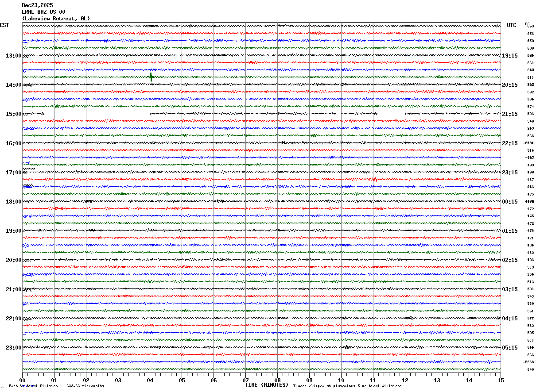Click the green spike near minute 04
Viewport: 536px width, 392px height.
(151, 77)
